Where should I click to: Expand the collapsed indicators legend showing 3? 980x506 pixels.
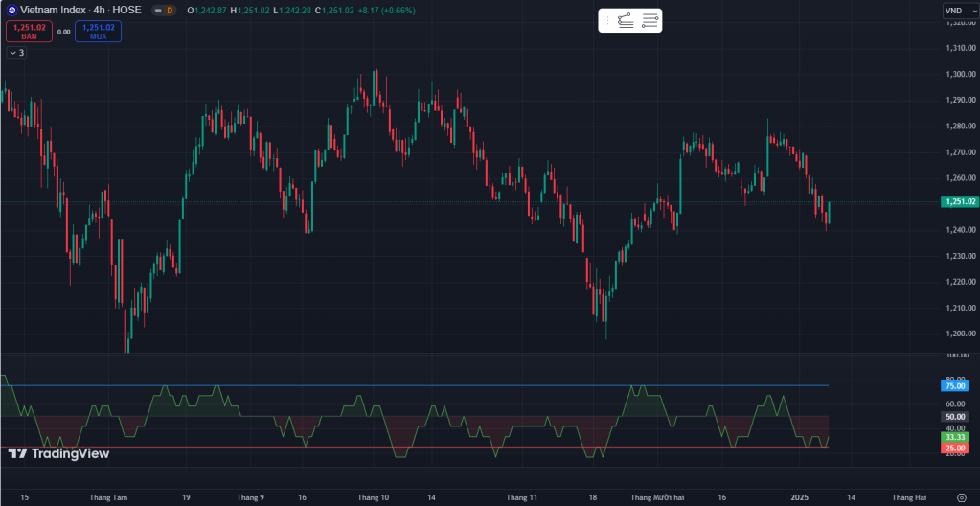[16, 53]
